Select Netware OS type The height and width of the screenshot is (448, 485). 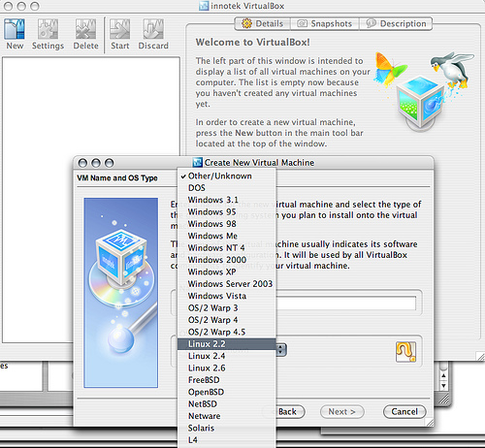pyautogui.click(x=227, y=416)
